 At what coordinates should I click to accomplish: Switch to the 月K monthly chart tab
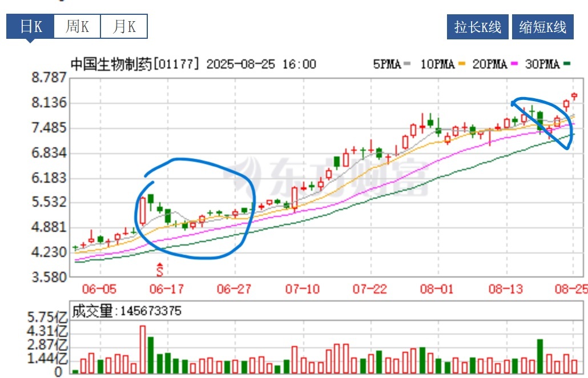click(x=124, y=26)
